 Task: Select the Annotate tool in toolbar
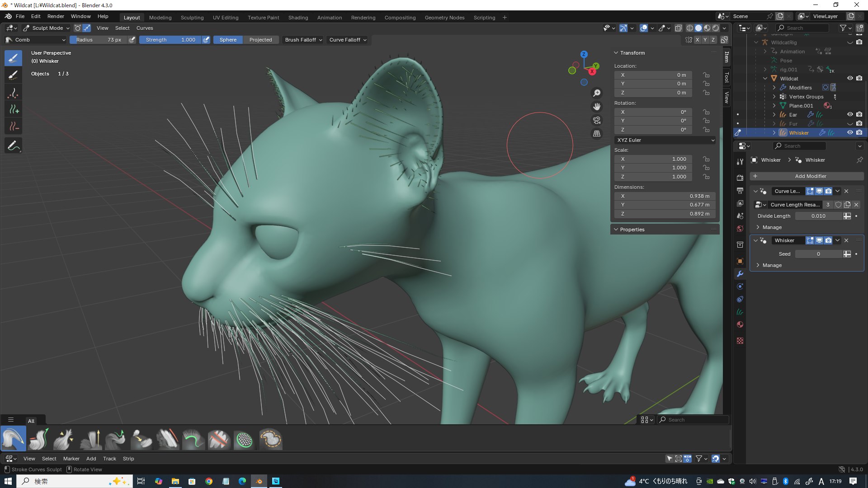(x=13, y=145)
